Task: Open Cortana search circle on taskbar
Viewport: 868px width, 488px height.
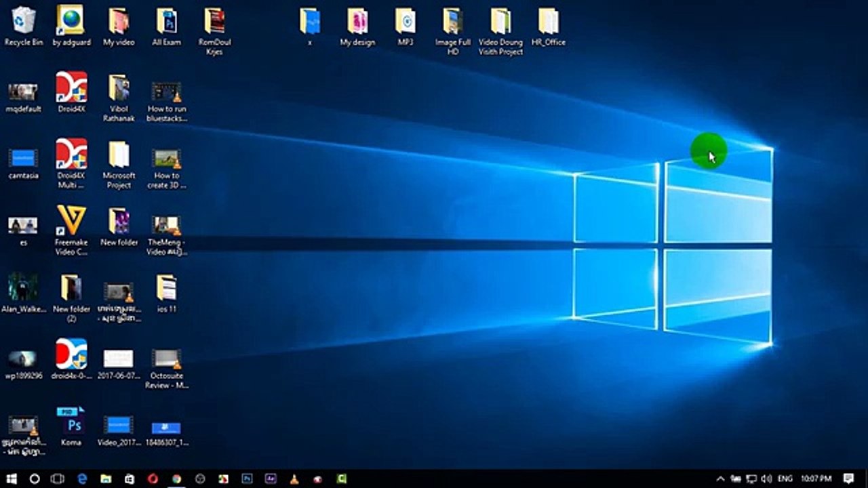Action: (x=35, y=479)
